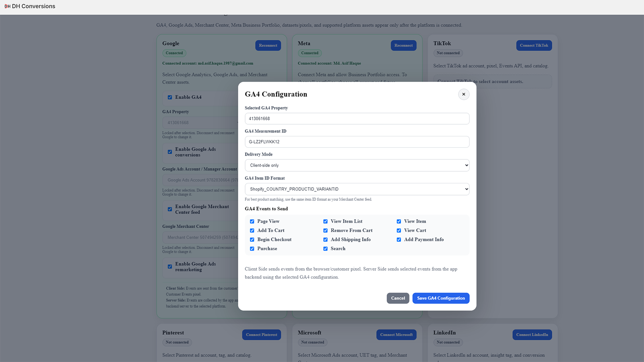Click the Selected GA4 Property field
644x362 pixels.
[x=357, y=119]
